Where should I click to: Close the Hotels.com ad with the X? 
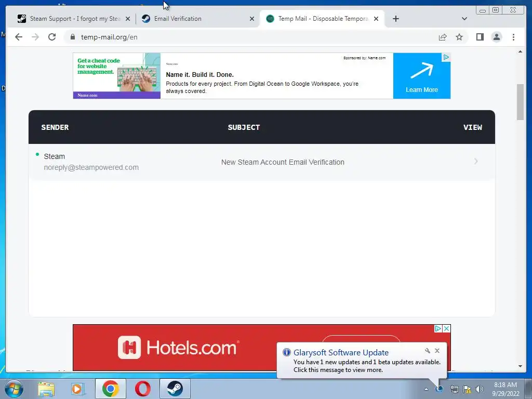446,328
